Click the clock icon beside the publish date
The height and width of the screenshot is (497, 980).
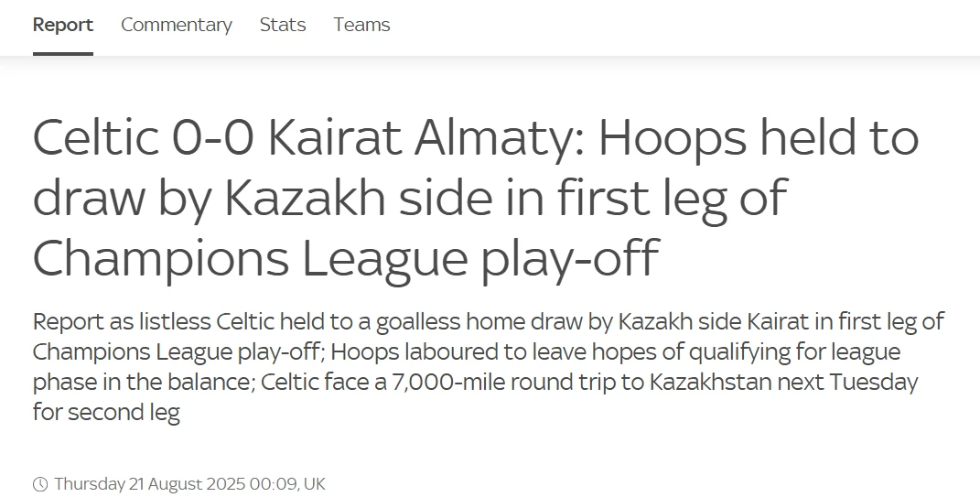point(40,484)
